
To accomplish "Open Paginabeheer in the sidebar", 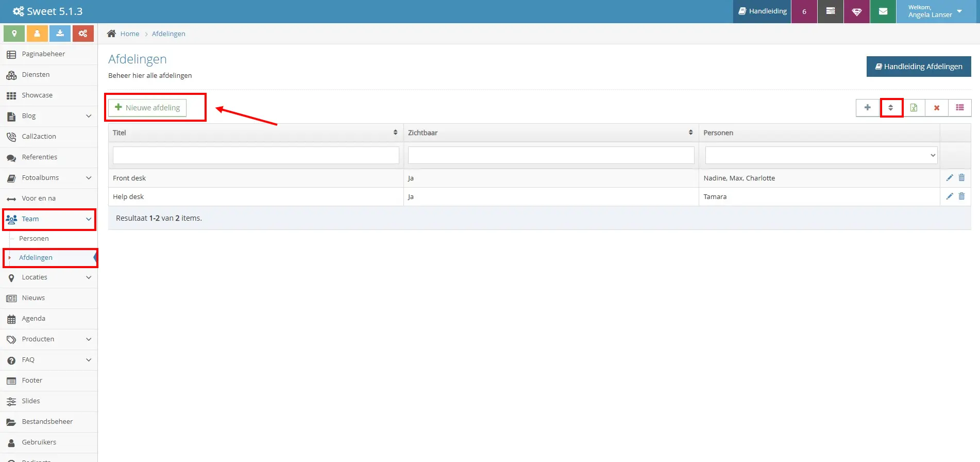I will 49,54.
